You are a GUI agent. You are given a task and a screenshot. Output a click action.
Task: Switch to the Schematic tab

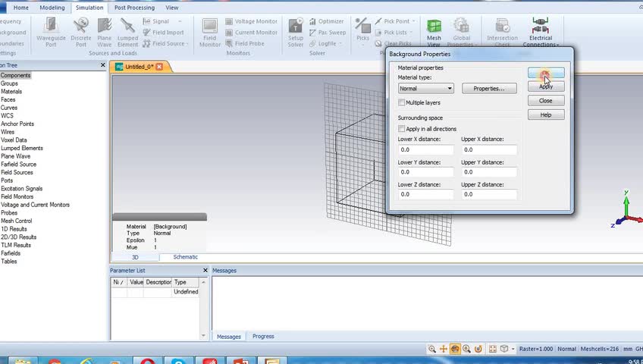(185, 257)
